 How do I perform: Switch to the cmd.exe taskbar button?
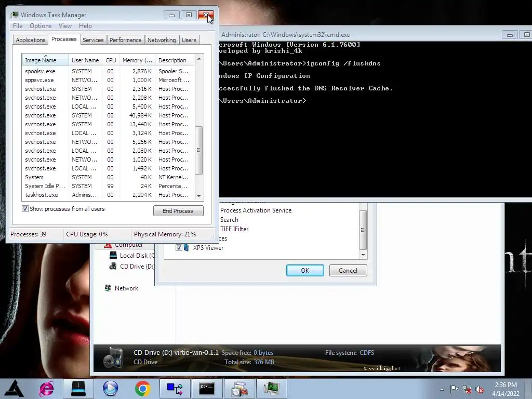(207, 389)
